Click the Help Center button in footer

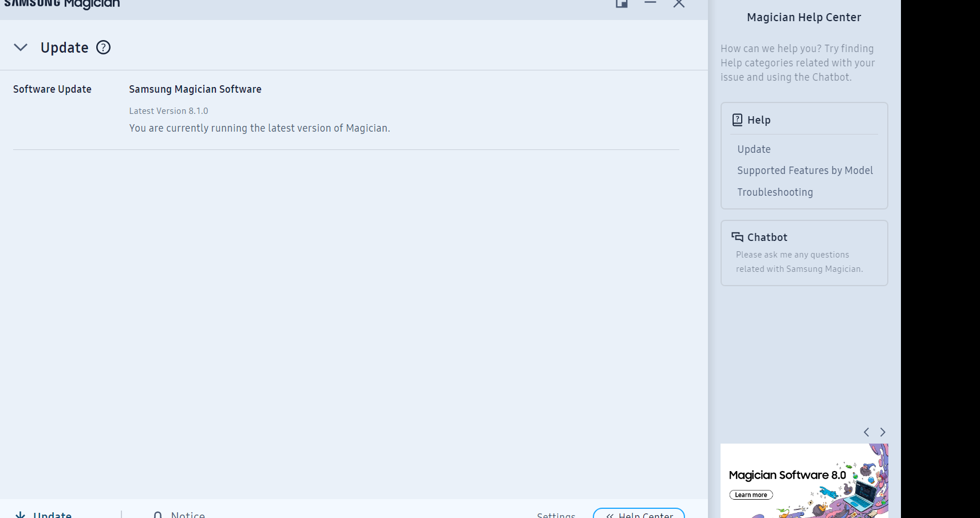[639, 513]
